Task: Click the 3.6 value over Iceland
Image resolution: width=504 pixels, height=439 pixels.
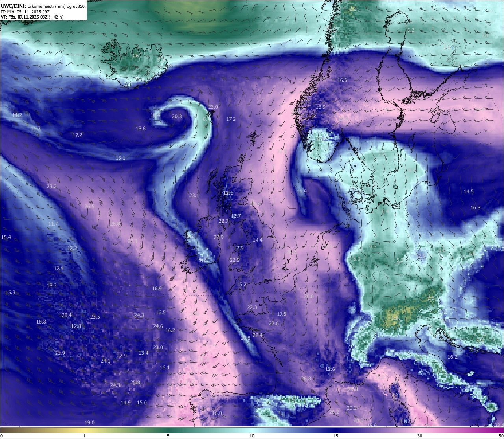Action: (135, 56)
